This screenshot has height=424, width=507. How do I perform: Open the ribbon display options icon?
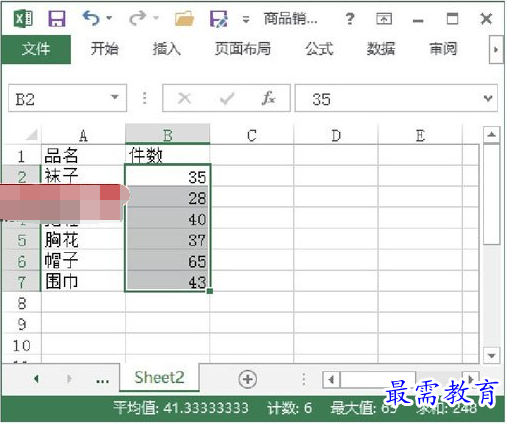click(x=384, y=19)
